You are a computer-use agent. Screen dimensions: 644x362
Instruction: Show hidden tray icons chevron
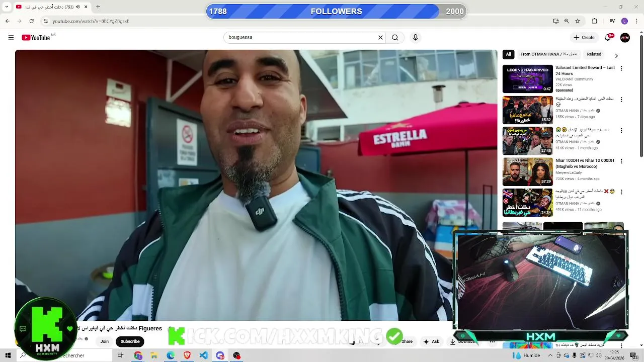pos(550,355)
